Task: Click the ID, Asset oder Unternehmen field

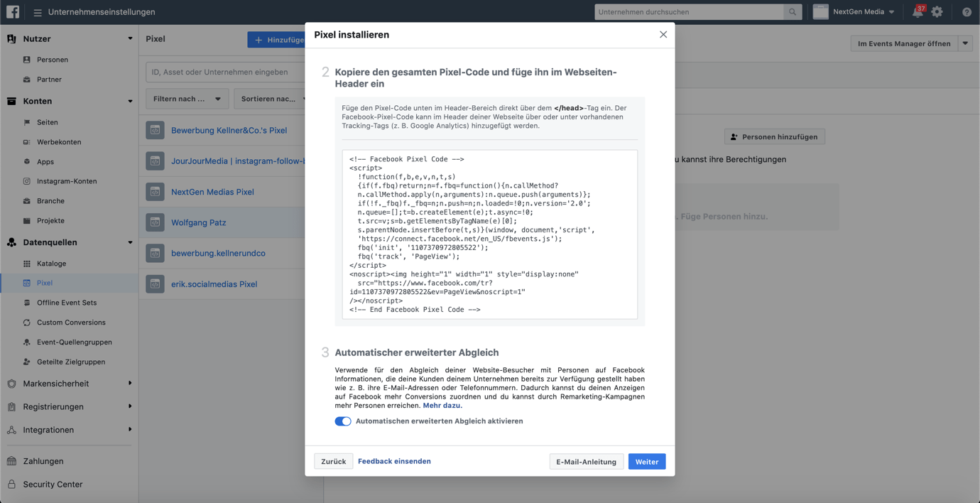Action: 226,72
